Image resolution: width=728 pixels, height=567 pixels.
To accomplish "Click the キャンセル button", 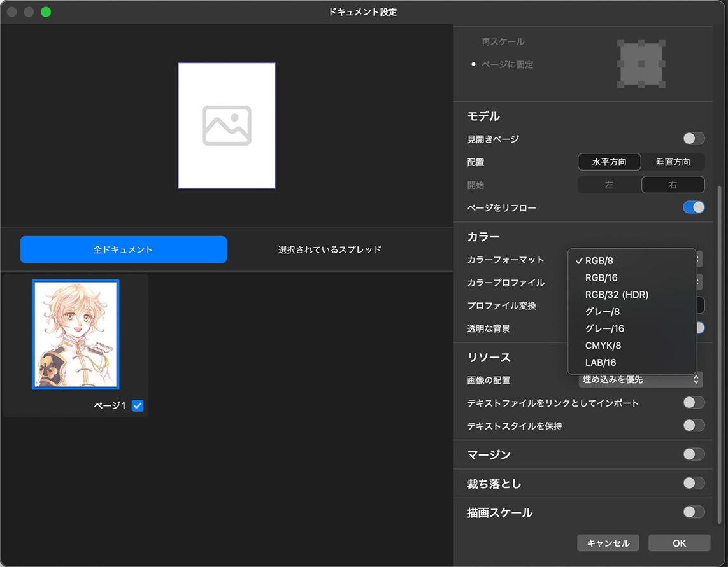I will tap(608, 543).
